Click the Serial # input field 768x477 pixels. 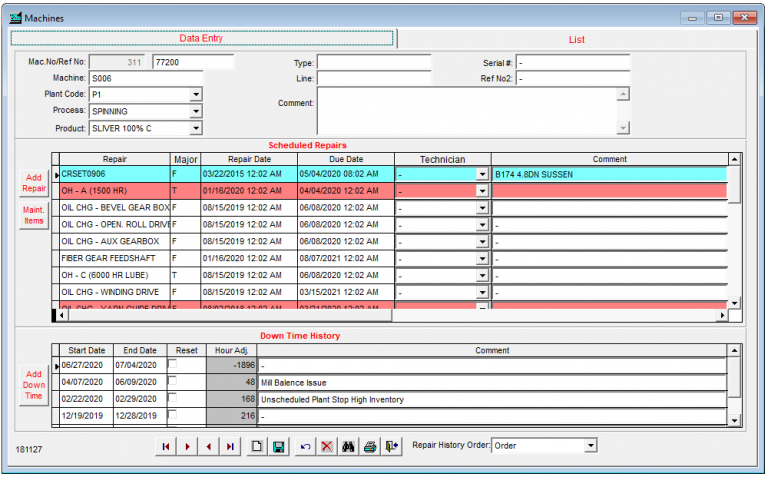point(573,63)
